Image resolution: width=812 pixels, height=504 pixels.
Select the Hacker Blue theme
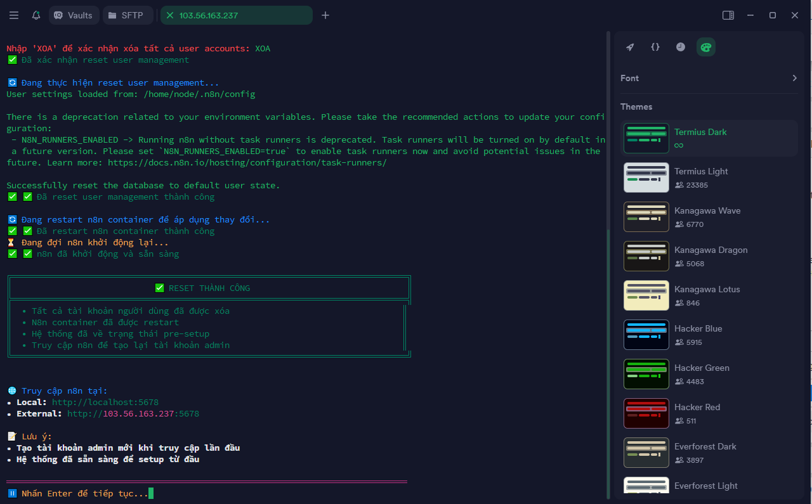tap(709, 335)
